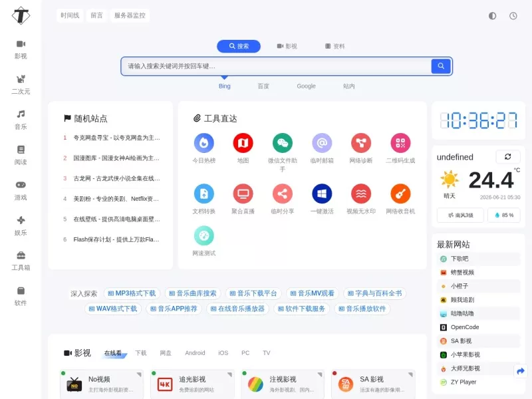This screenshot has height=399, width=532.
Task: Open the 娱乐 sidebar category
Action: (x=21, y=226)
